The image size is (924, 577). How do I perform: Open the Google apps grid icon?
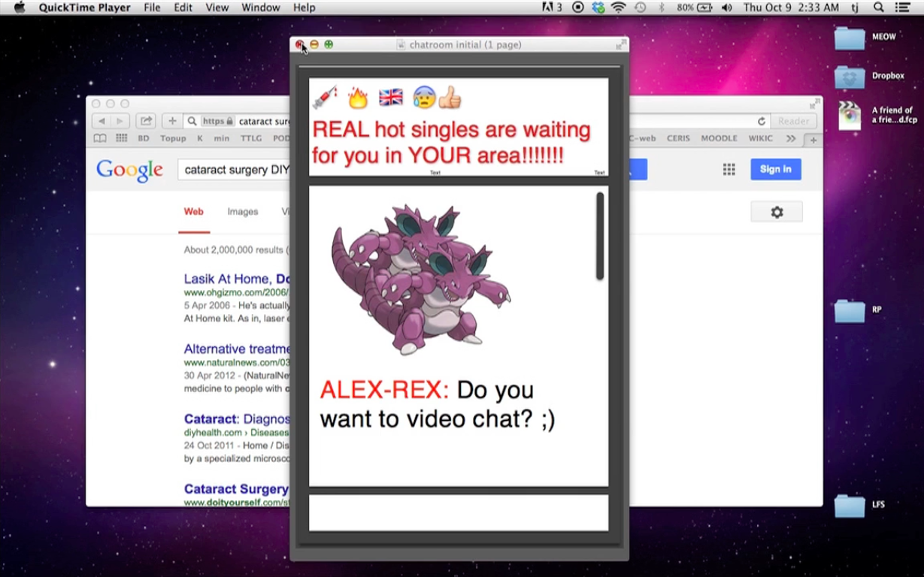pos(729,170)
